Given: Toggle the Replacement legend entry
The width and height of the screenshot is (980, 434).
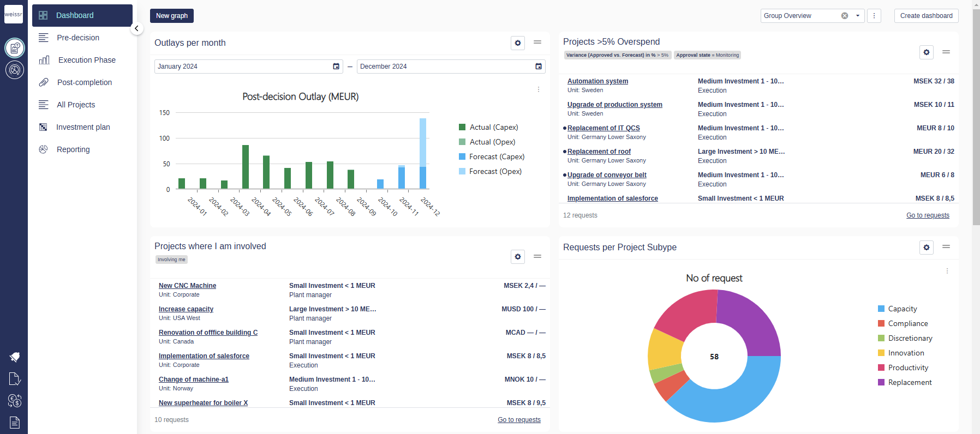Looking at the screenshot, I should [x=905, y=382].
